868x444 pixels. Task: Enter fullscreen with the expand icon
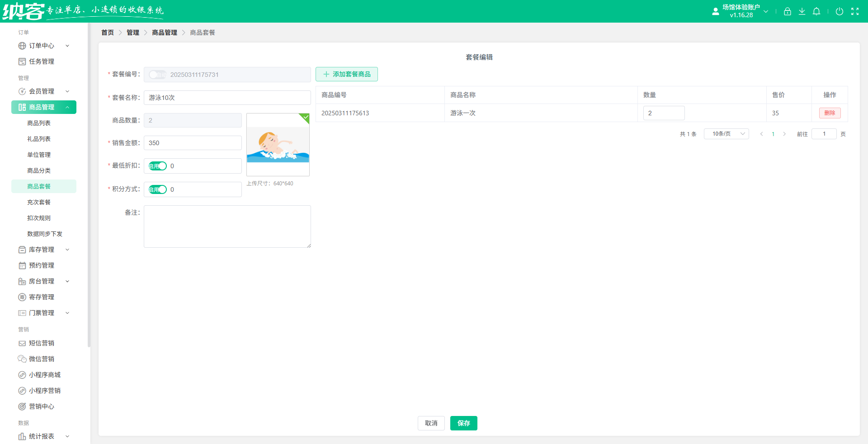pos(854,12)
